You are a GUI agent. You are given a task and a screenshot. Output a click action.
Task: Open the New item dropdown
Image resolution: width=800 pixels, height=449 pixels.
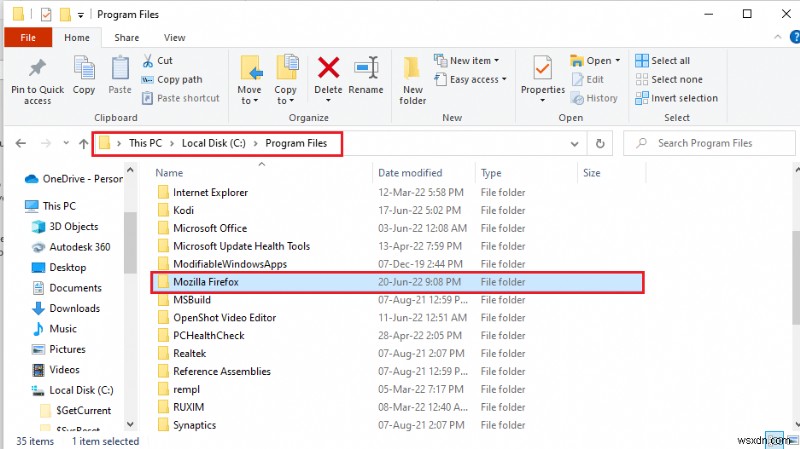[467, 61]
